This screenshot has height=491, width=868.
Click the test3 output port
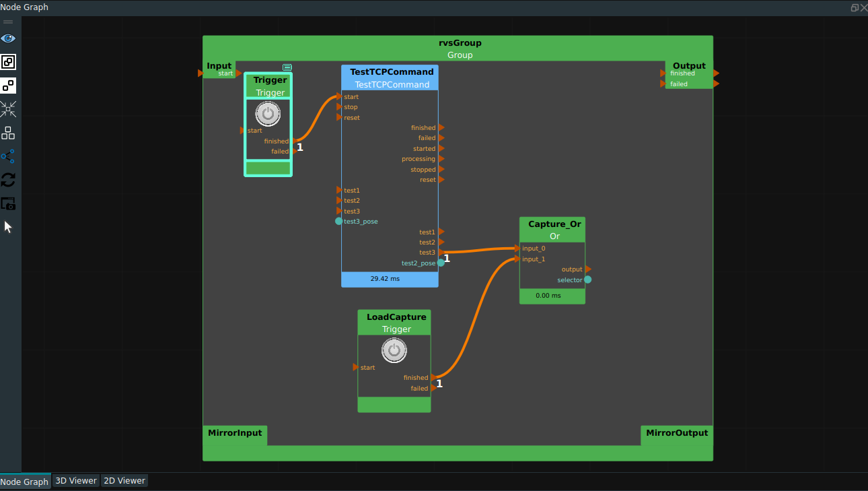point(441,253)
